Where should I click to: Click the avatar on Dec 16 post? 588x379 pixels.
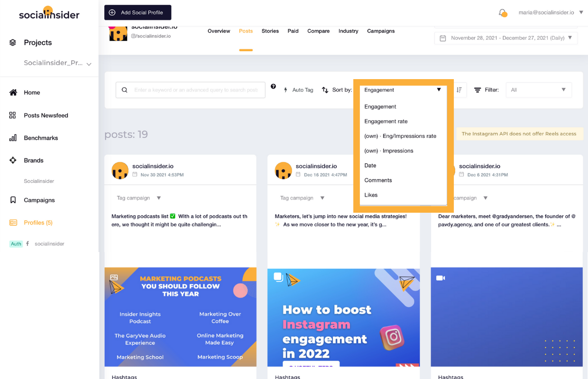coord(284,171)
